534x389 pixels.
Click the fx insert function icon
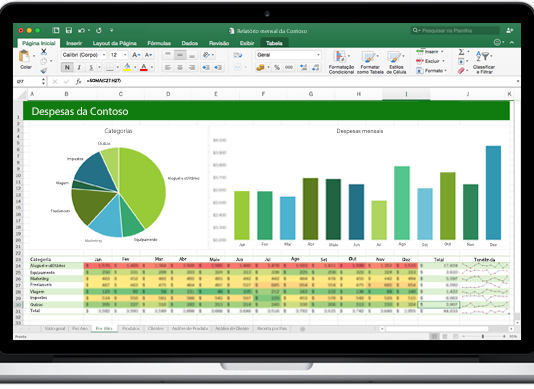pyautogui.click(x=78, y=81)
